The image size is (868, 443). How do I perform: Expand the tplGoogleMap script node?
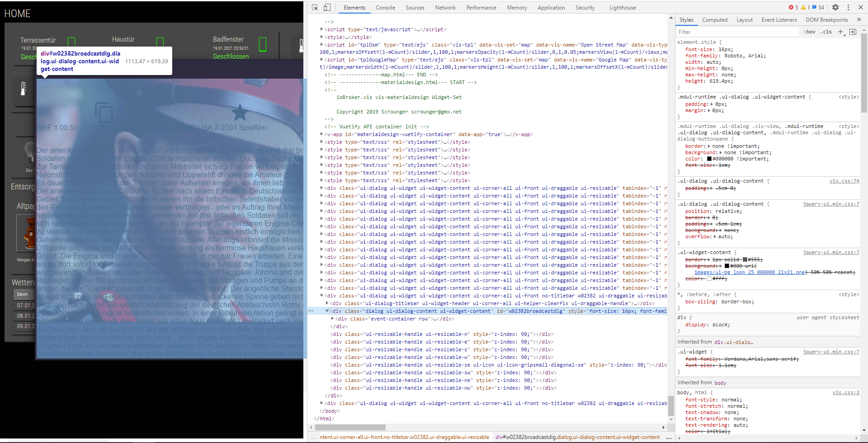coord(321,60)
